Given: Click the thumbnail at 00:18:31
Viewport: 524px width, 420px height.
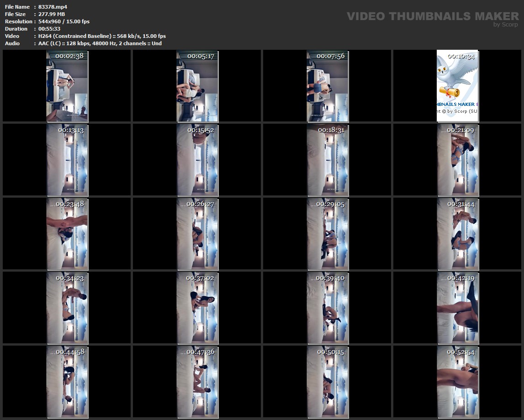Looking at the screenshot, I should [328, 160].
